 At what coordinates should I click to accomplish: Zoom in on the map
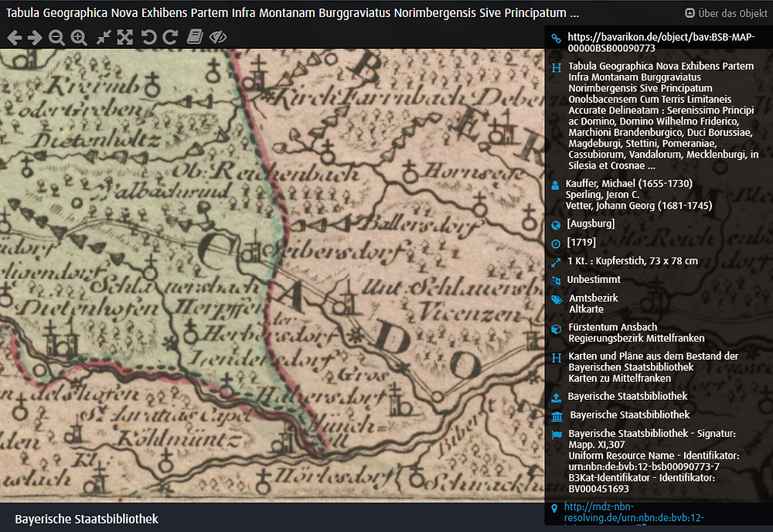click(79, 37)
